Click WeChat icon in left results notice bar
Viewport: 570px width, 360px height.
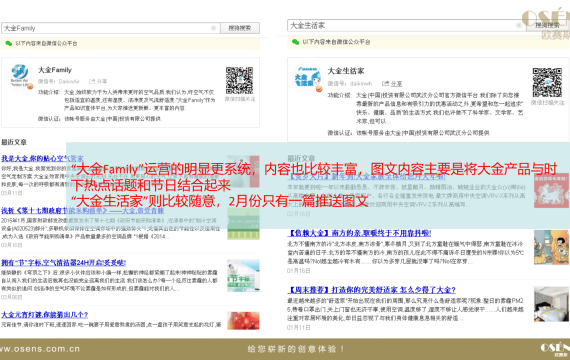tap(9, 43)
